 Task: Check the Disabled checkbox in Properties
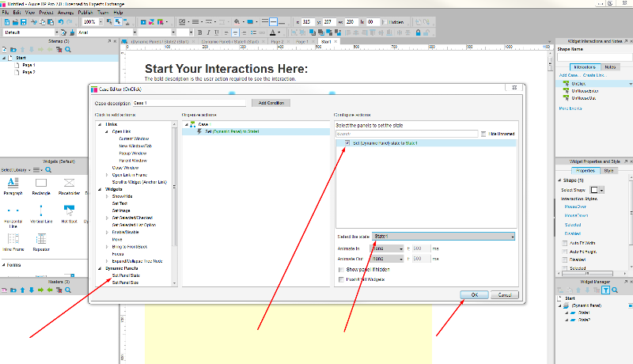565,260
